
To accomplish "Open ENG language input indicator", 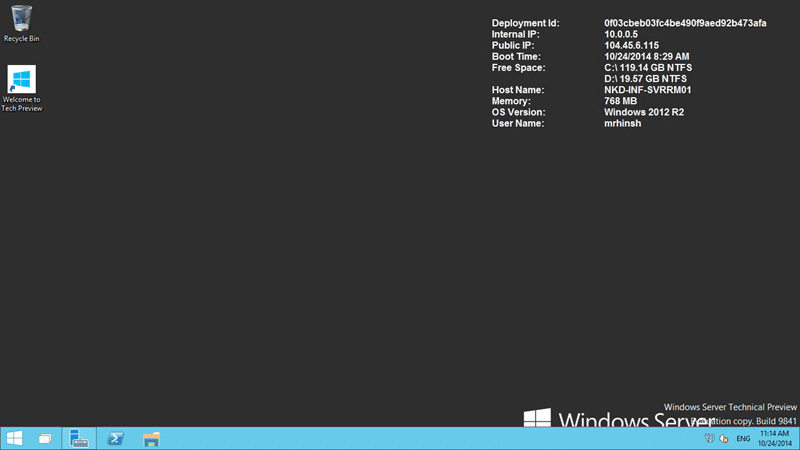I will tap(743, 439).
